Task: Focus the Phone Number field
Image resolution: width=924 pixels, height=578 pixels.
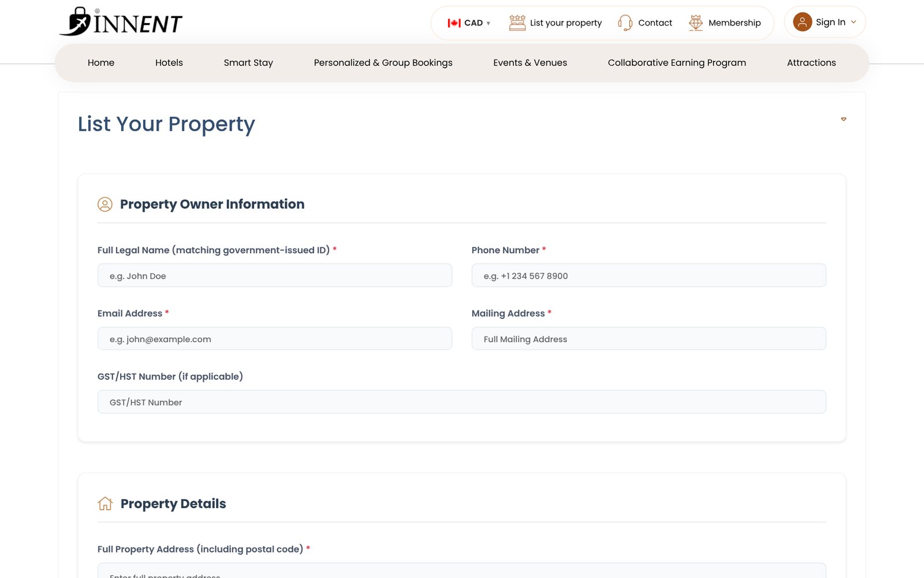Action: pyautogui.click(x=649, y=276)
